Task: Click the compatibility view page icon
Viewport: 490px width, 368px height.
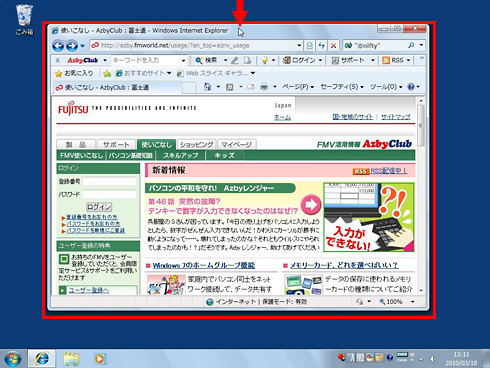Action: point(310,45)
